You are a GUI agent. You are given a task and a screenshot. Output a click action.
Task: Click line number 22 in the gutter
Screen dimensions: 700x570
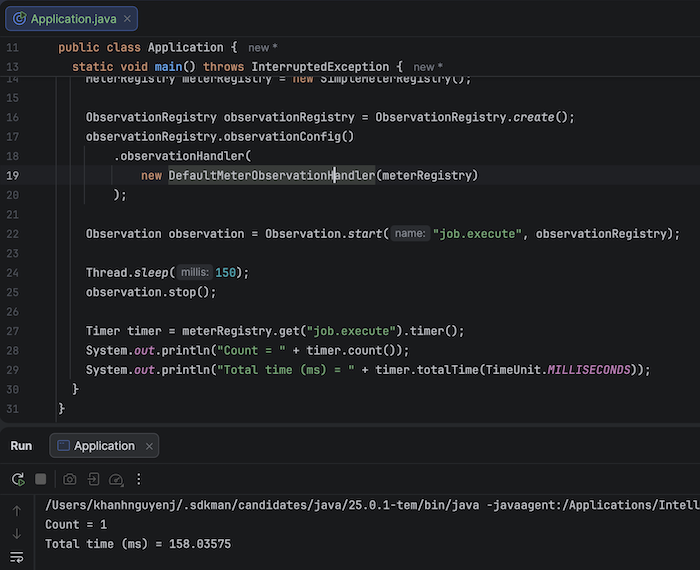tap(12, 234)
